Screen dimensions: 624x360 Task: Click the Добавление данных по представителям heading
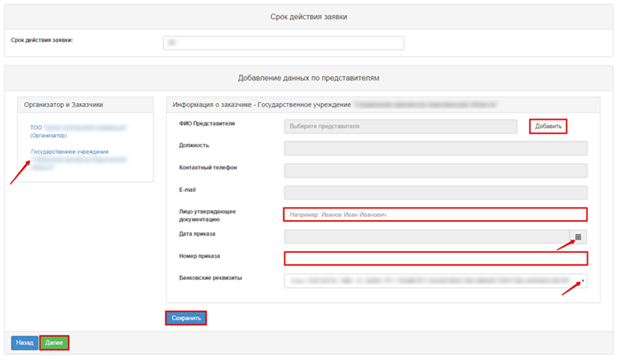pos(308,78)
